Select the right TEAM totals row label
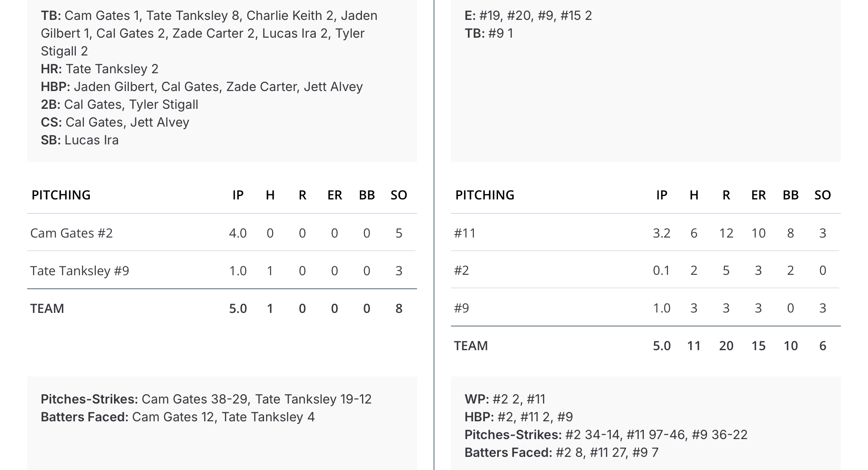The height and width of the screenshot is (470, 868). (x=471, y=346)
